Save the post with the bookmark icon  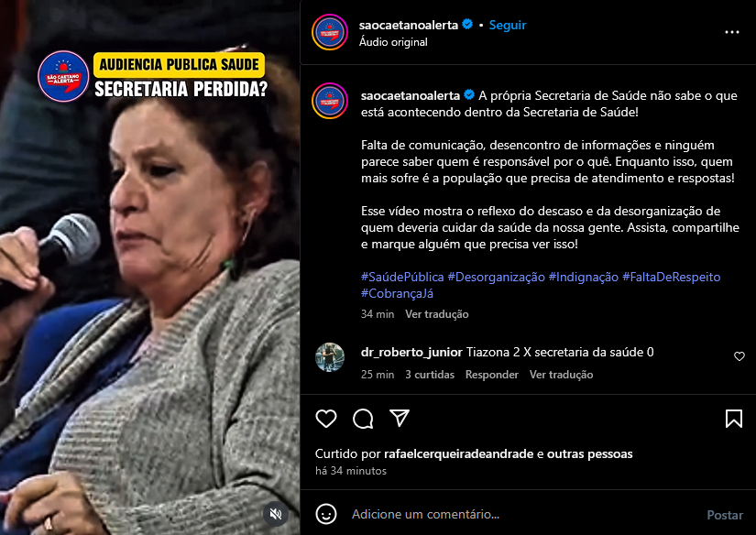click(734, 419)
